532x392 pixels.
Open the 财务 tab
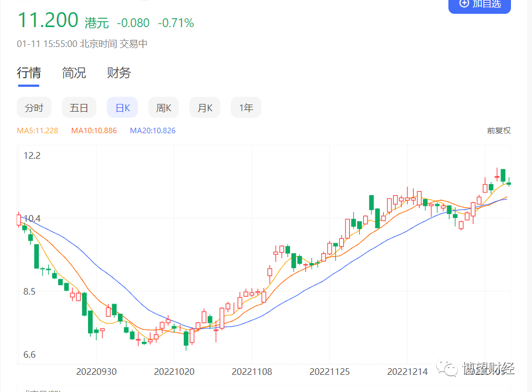119,73
